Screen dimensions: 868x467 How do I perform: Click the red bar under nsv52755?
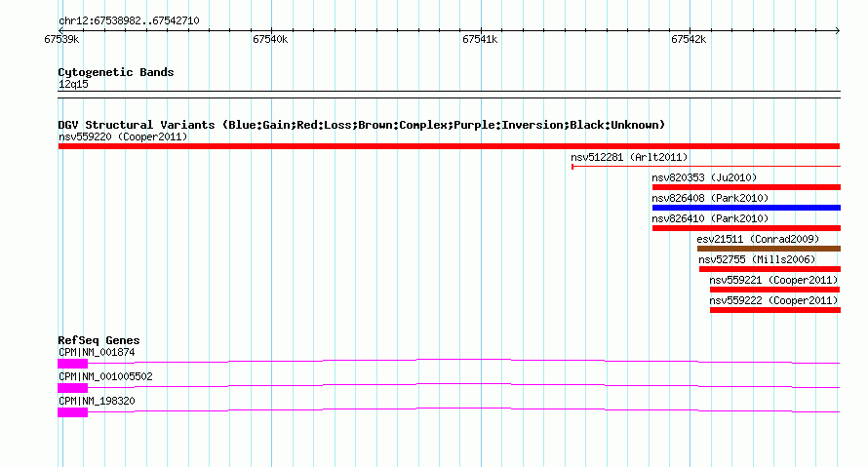[x=770, y=269]
